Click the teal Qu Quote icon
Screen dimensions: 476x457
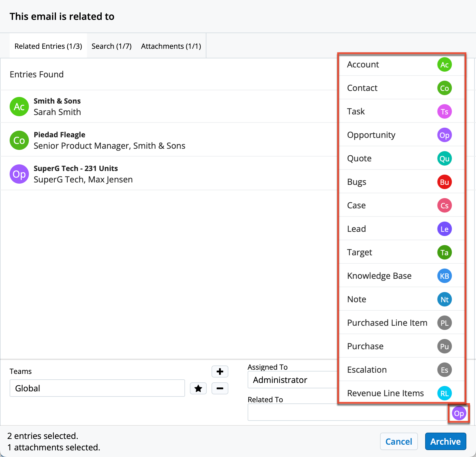tap(444, 158)
